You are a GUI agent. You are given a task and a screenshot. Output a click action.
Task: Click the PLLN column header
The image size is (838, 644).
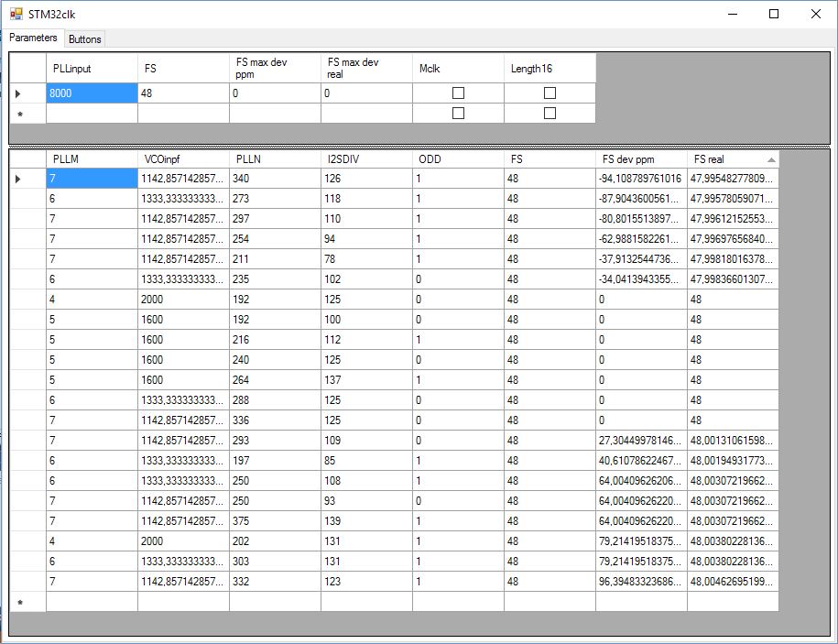(x=275, y=159)
